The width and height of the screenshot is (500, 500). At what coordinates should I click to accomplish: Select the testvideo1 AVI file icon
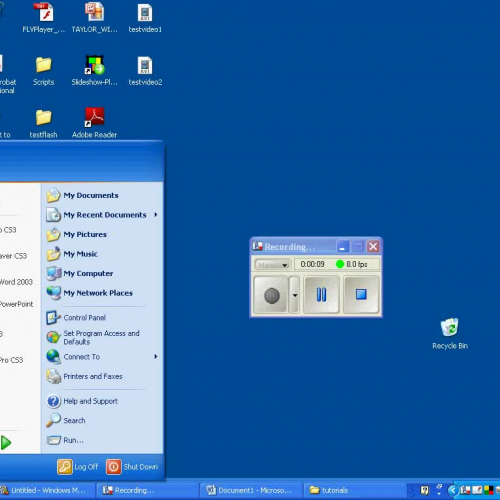145,18
